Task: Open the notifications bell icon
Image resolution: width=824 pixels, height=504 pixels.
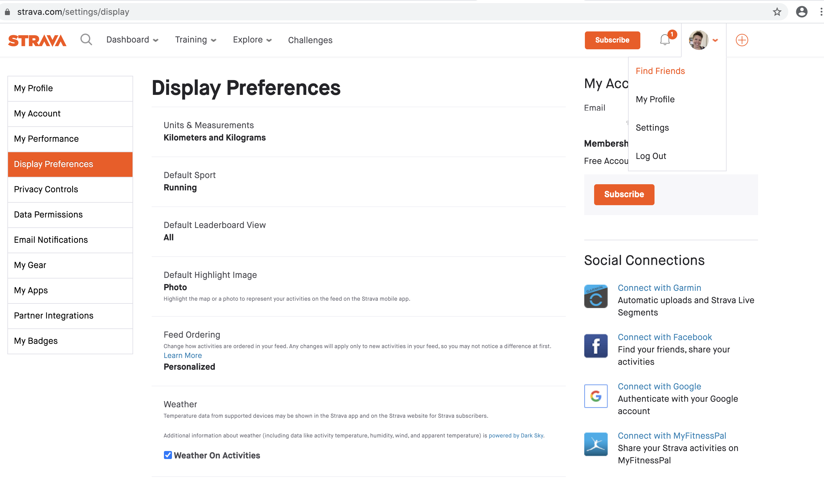Action: click(x=665, y=40)
